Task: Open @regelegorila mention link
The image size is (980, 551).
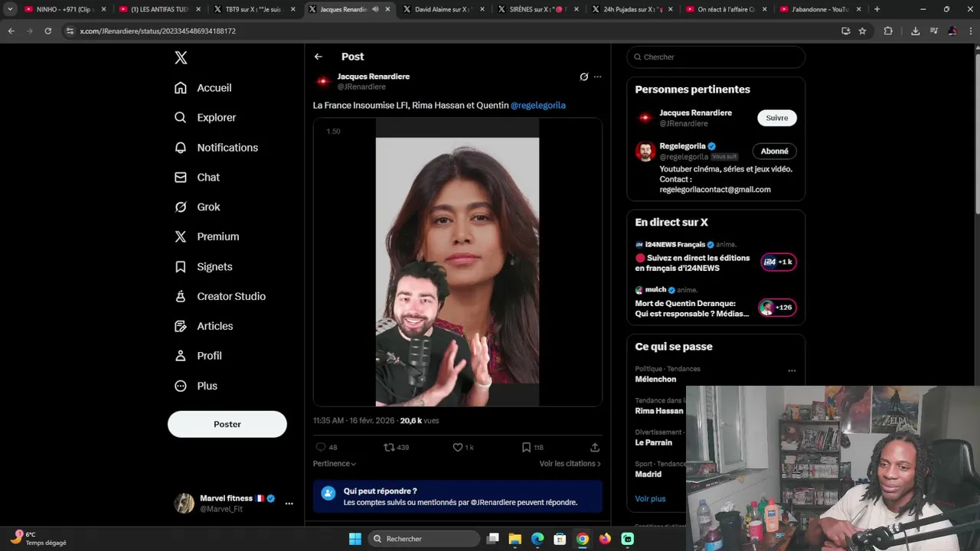Action: coord(538,106)
